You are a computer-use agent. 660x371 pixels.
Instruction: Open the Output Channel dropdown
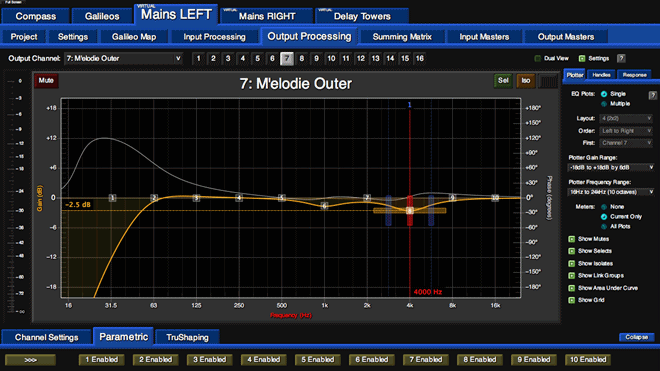click(124, 59)
